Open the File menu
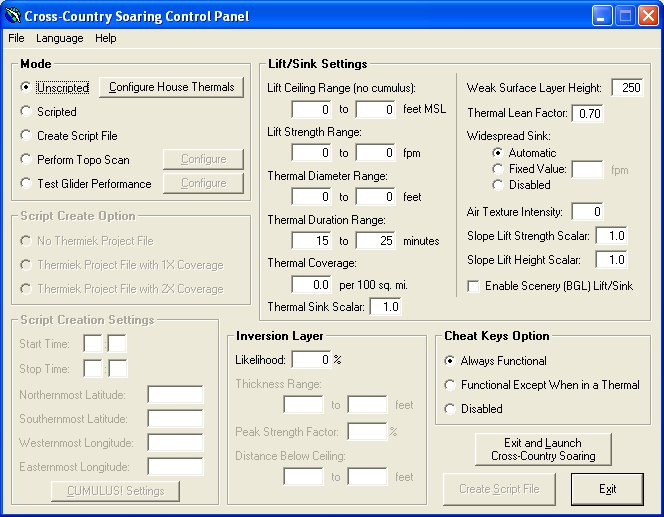Viewport: 664px width, 517px height. [x=16, y=38]
